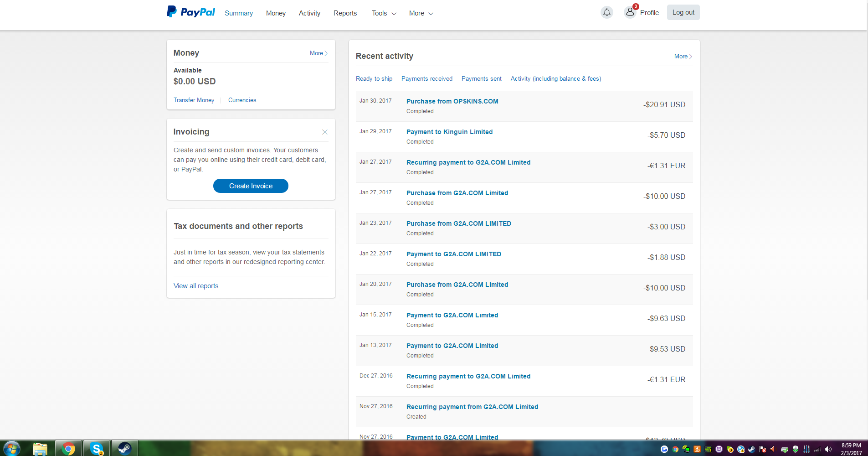
Task: Filter activity by Payments received
Action: 427,79
